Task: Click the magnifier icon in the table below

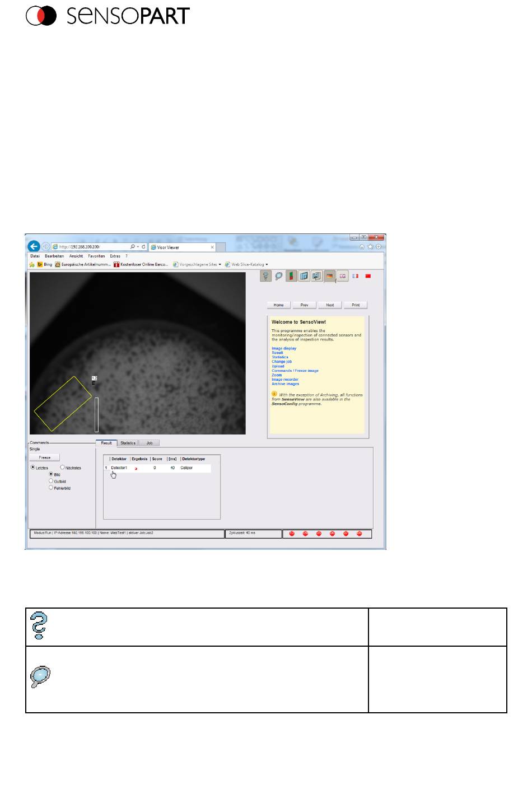Action: pos(40,677)
